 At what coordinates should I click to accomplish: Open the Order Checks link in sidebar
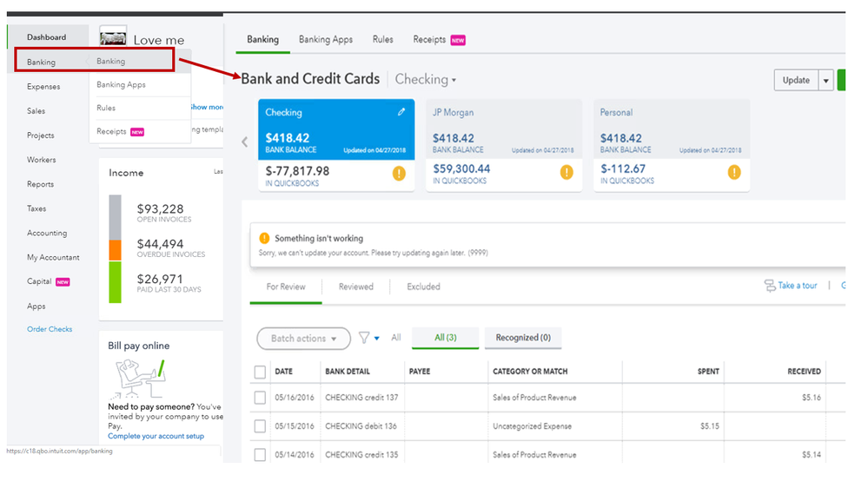tap(50, 330)
